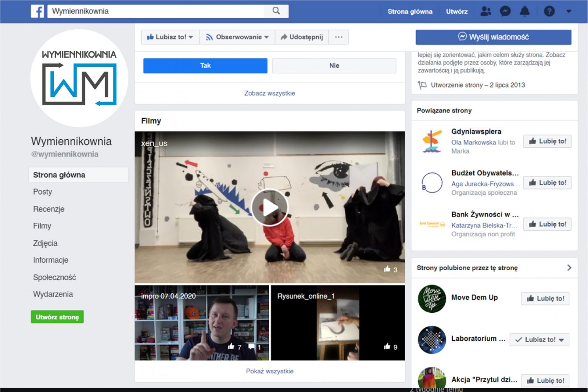Image resolution: width=588 pixels, height=392 pixels.
Task: Expand the account dropdown arrow in top bar
Action: coord(569,11)
